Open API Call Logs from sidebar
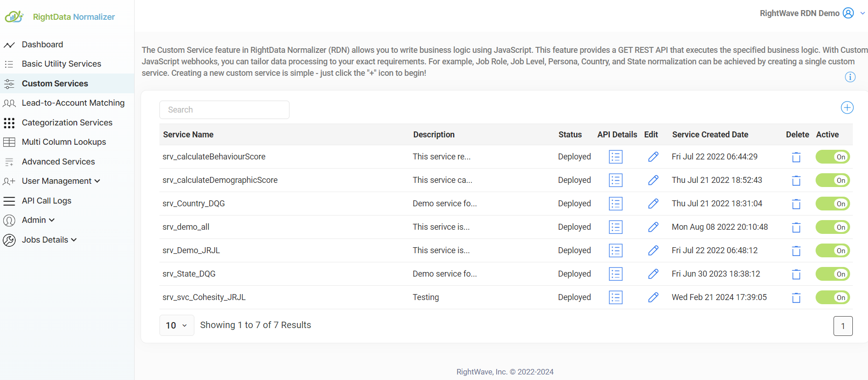The height and width of the screenshot is (380, 868). tap(46, 201)
